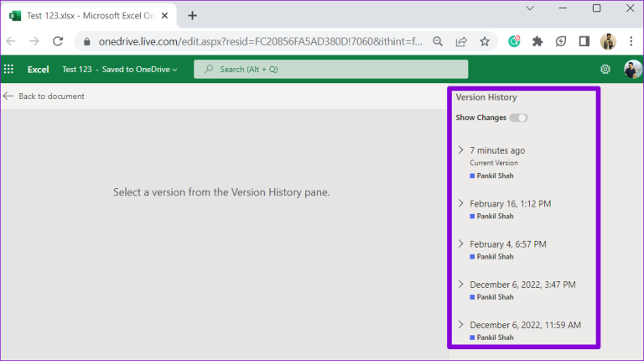The height and width of the screenshot is (361, 644).
Task: Click the share page icon in address bar
Action: tap(461, 41)
